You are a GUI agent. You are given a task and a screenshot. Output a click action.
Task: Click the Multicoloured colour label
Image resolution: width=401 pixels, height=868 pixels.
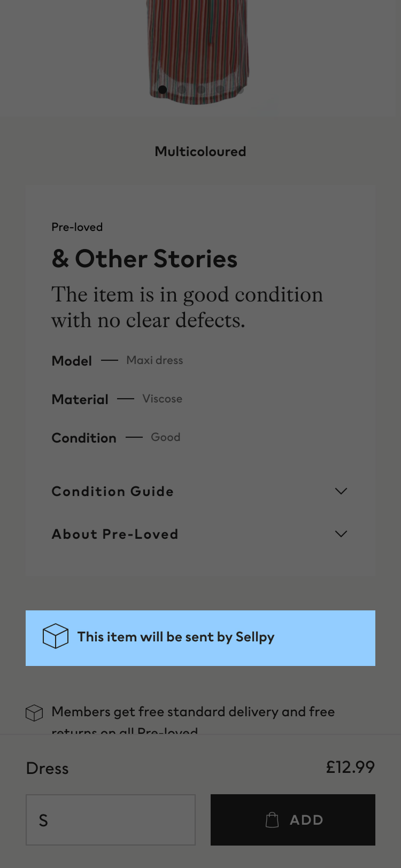pyautogui.click(x=200, y=151)
